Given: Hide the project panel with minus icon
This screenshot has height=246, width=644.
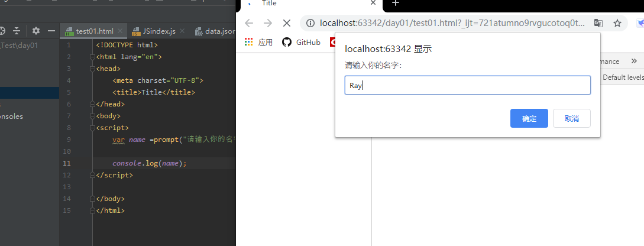Looking at the screenshot, I should [x=51, y=31].
